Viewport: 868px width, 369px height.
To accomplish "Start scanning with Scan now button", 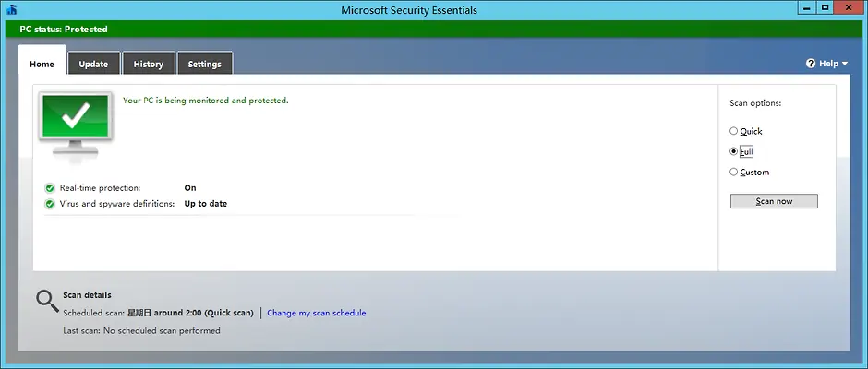I will (774, 201).
